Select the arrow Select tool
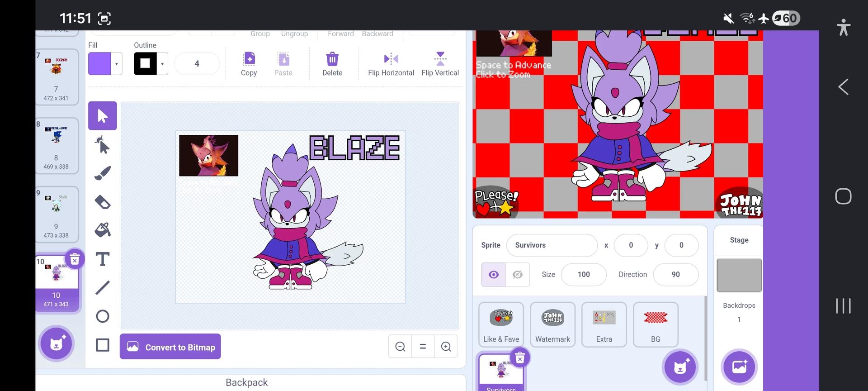 pos(103,116)
